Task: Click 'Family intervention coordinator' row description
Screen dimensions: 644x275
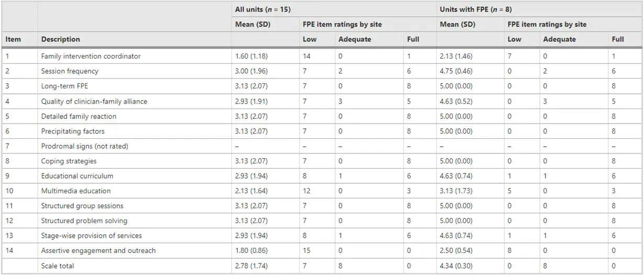Action: (91, 56)
